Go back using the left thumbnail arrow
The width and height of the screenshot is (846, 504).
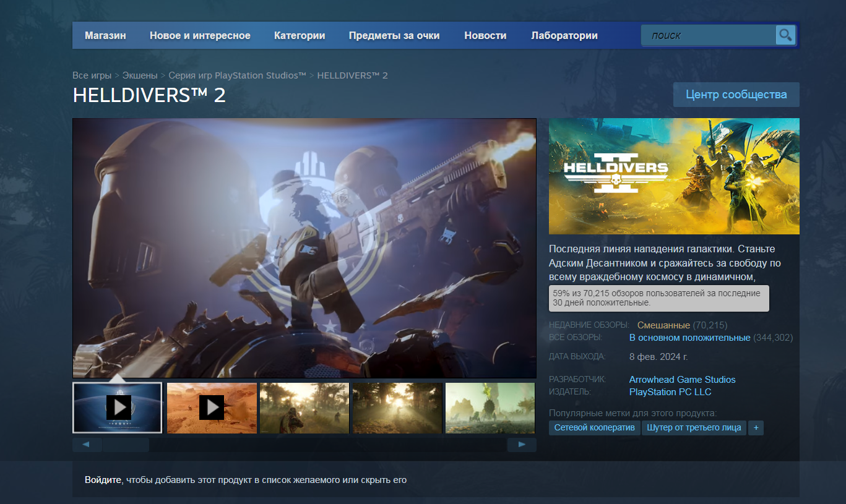pos(87,444)
